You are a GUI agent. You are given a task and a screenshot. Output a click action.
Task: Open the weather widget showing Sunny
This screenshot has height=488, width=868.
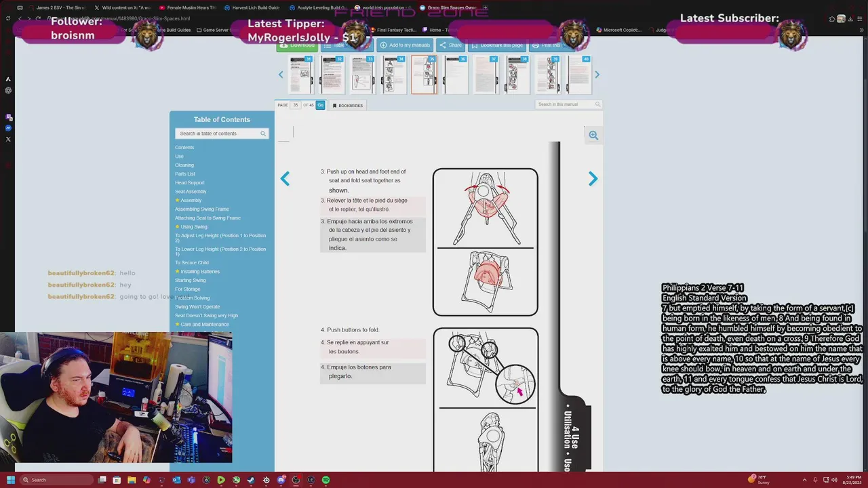click(759, 480)
